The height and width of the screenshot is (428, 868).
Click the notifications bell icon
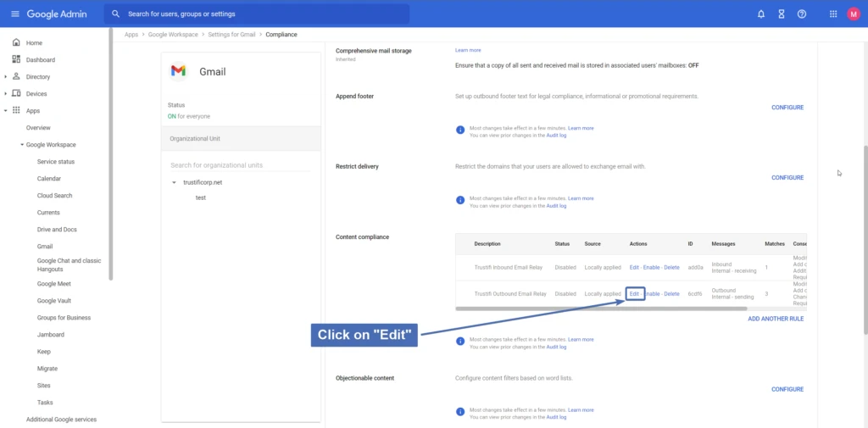pyautogui.click(x=760, y=14)
